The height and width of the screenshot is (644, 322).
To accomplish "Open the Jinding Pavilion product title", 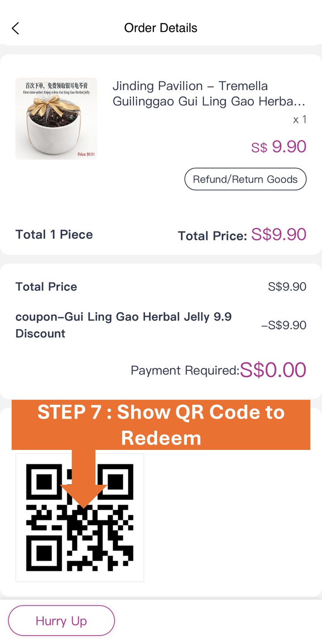I will click(208, 93).
